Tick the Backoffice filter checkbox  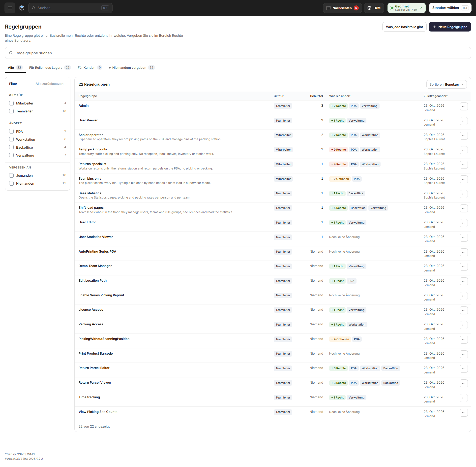click(x=11, y=147)
